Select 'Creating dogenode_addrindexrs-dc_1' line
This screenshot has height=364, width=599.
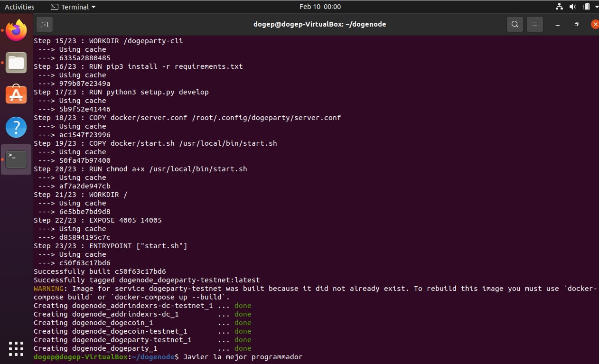point(142,314)
